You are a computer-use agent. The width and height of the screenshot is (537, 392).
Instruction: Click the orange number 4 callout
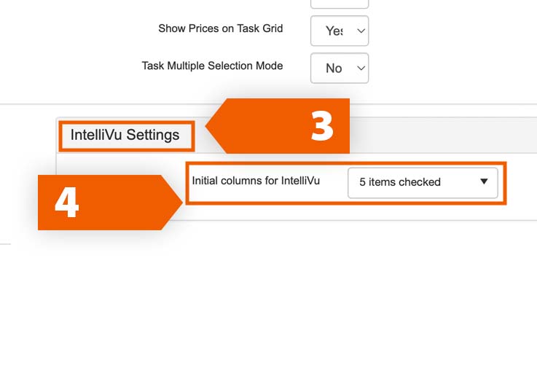tap(67, 203)
